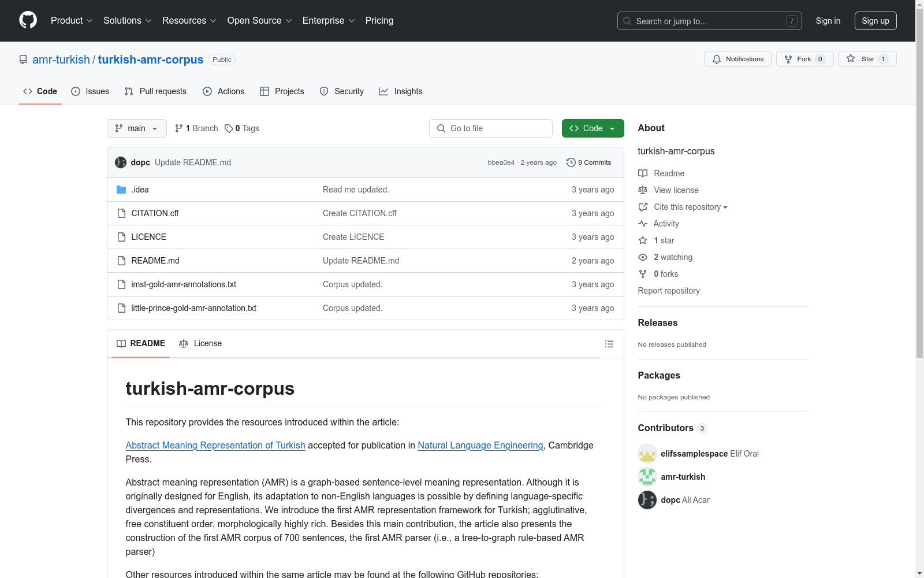The width and height of the screenshot is (924, 578).
Task: Open the Update README.md commit message
Action: tap(193, 162)
